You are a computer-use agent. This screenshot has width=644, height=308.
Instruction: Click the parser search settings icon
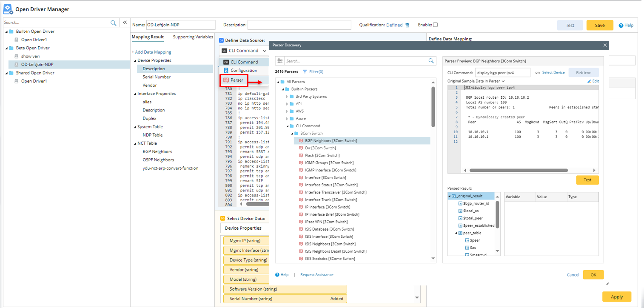(x=280, y=61)
